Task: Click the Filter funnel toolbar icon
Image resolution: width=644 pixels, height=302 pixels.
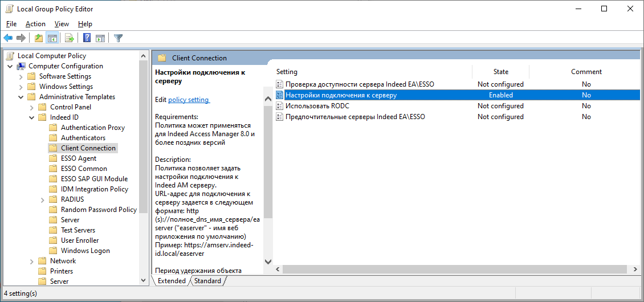Action: 118,38
